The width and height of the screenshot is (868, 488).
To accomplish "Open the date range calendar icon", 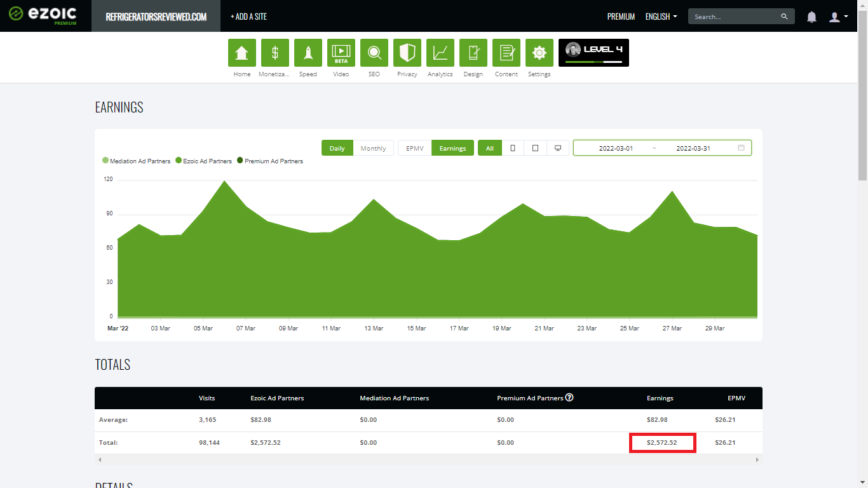I will 741,148.
